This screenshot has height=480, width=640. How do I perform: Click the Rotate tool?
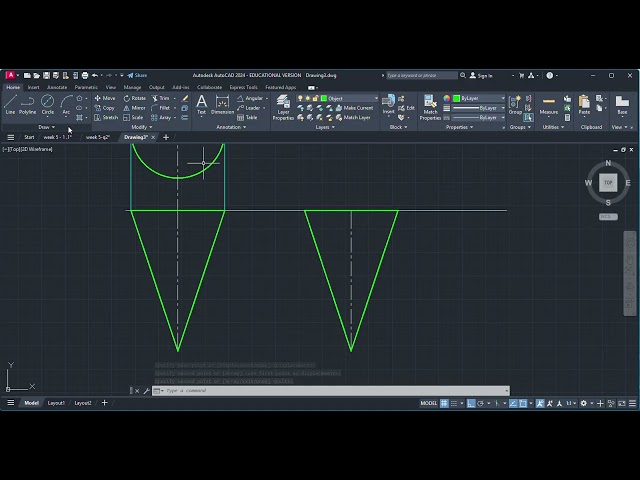tap(135, 98)
